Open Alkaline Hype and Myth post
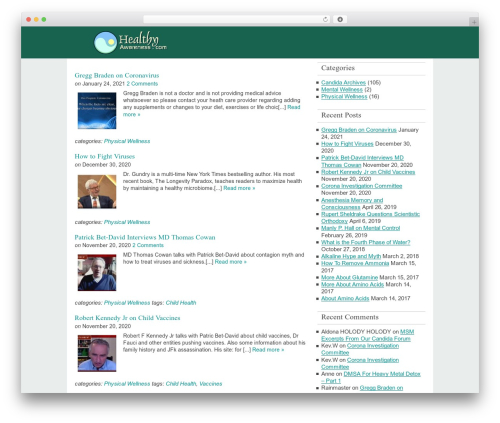Viewport: 500px width, 423px height. pos(351,256)
